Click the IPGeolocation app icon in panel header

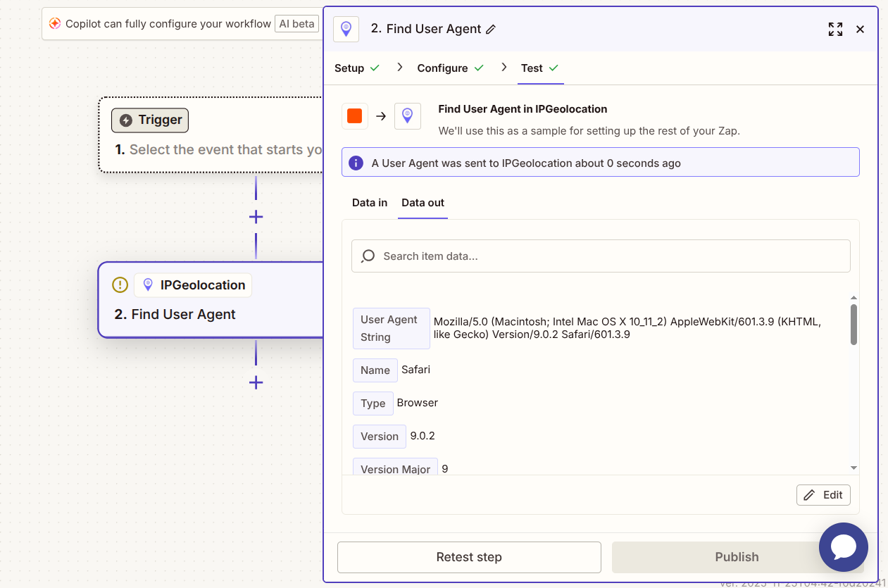(x=346, y=29)
